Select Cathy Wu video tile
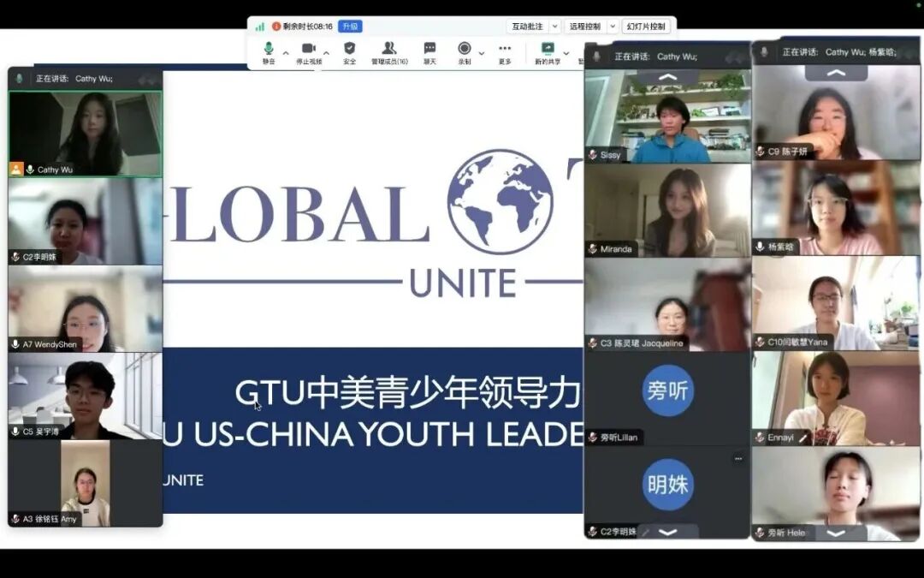Screen dimensions: 924x578 (86, 134)
